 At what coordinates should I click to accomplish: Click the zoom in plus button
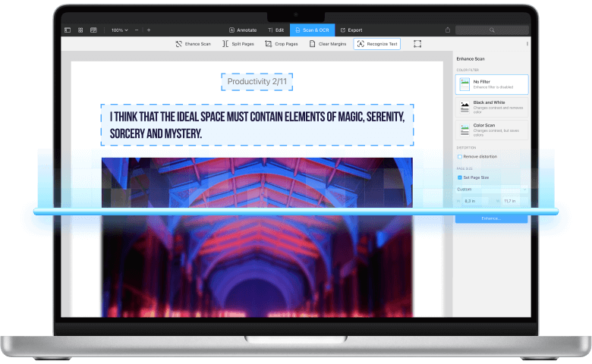click(x=149, y=30)
